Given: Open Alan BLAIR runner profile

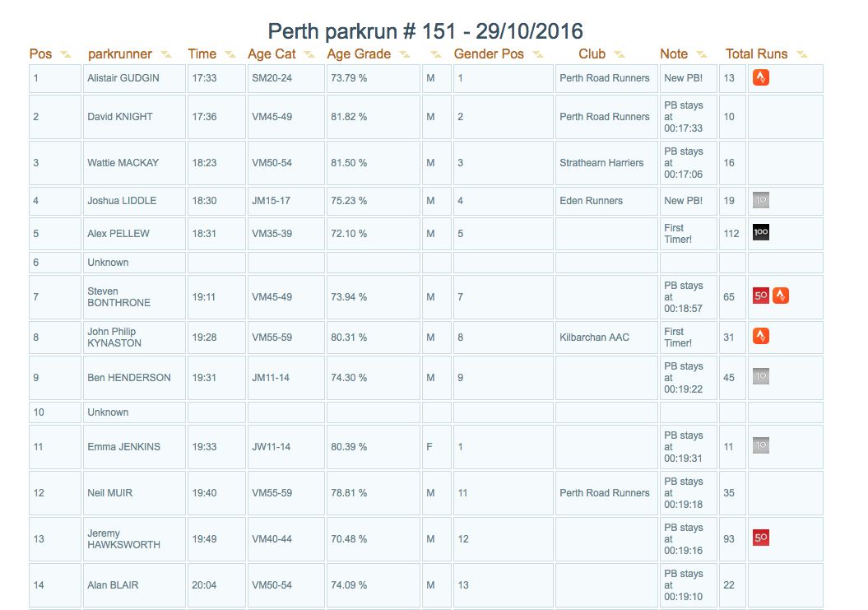Looking at the screenshot, I should [x=113, y=585].
